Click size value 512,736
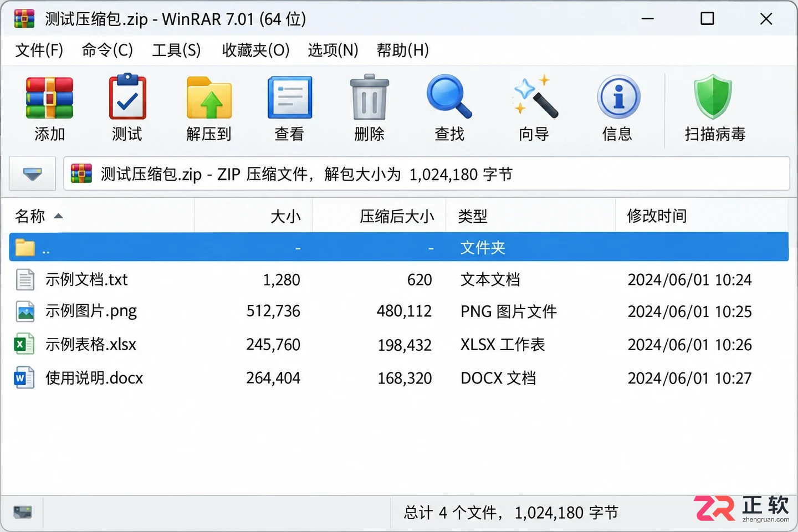798x532 pixels. point(273,311)
